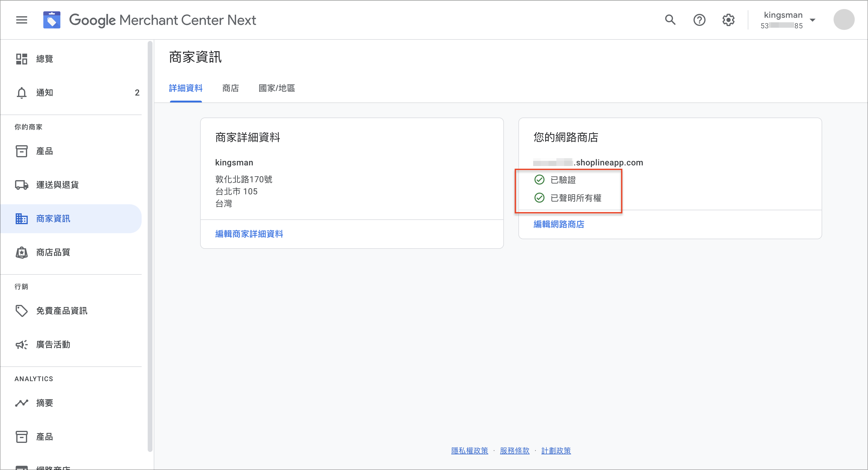Image resolution: width=868 pixels, height=470 pixels.
Task: Switch to the 詳細資料 tab
Action: click(186, 88)
